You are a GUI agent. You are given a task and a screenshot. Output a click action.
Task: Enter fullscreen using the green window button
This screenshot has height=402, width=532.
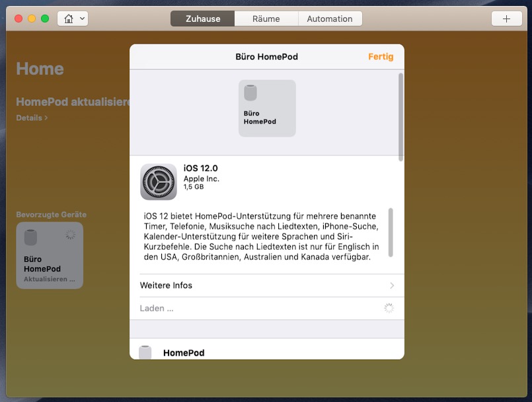pyautogui.click(x=45, y=19)
